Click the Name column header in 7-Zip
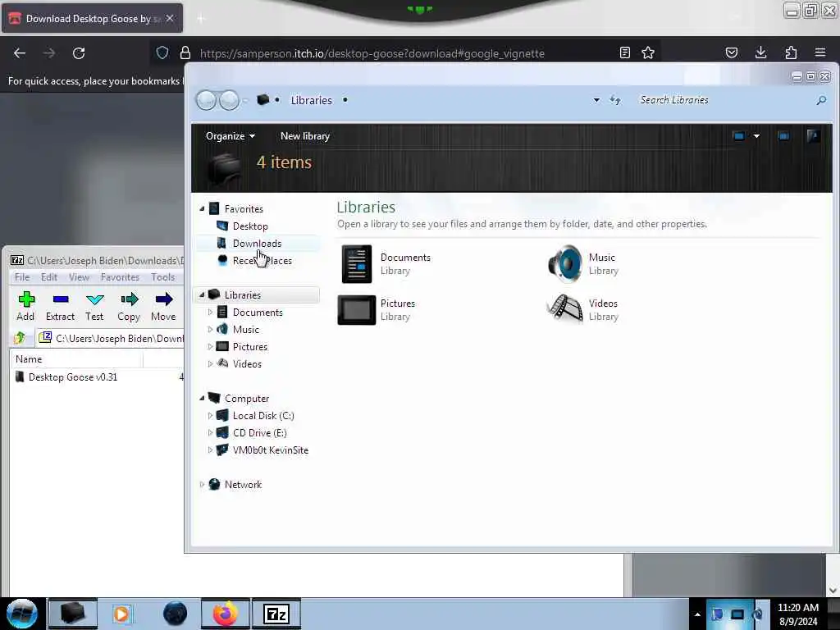The height and width of the screenshot is (630, 840). [x=76, y=359]
